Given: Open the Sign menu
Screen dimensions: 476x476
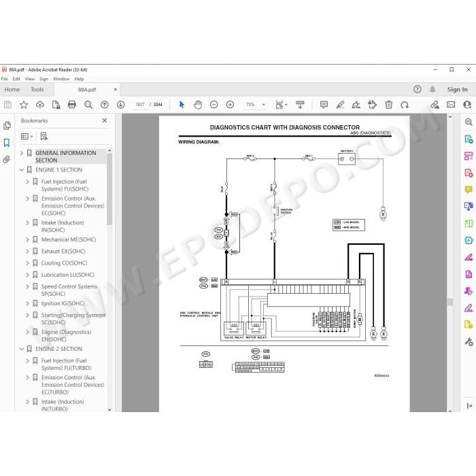Looking at the screenshot, I should [44, 79].
